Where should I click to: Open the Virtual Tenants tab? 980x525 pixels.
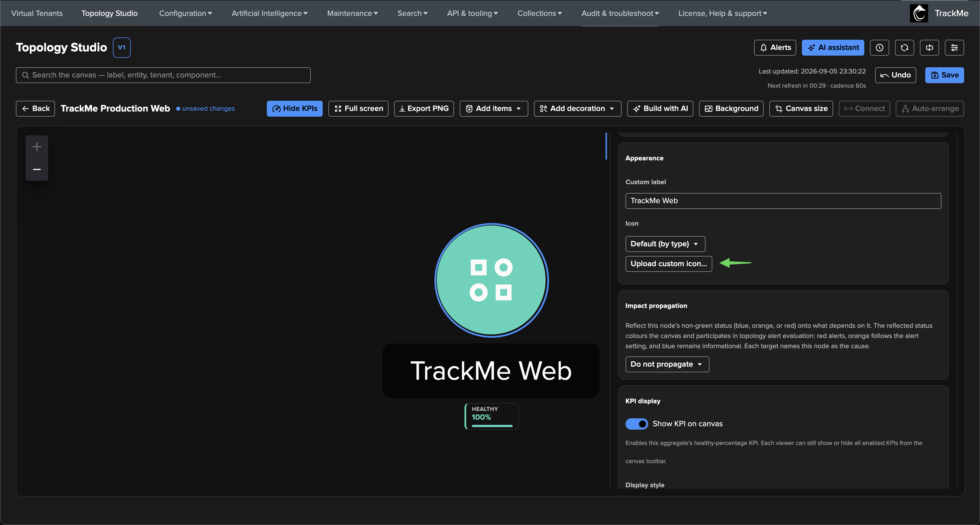point(37,13)
